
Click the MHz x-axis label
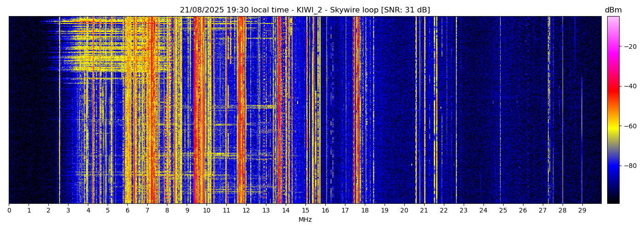[x=305, y=220]
